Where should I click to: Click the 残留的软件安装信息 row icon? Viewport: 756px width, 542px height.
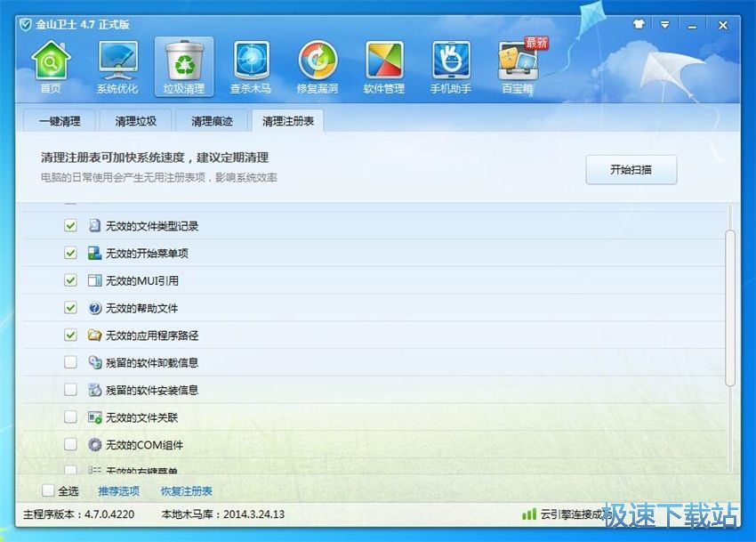[95, 390]
